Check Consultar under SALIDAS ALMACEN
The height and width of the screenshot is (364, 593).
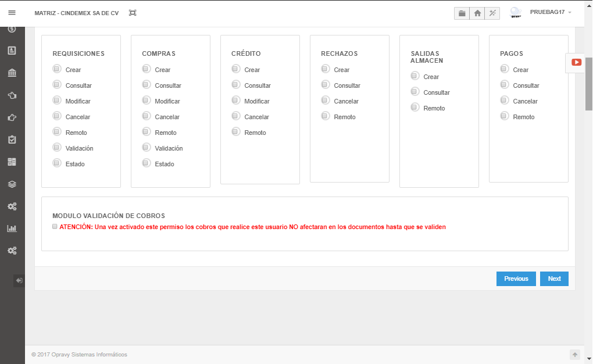pos(415,91)
